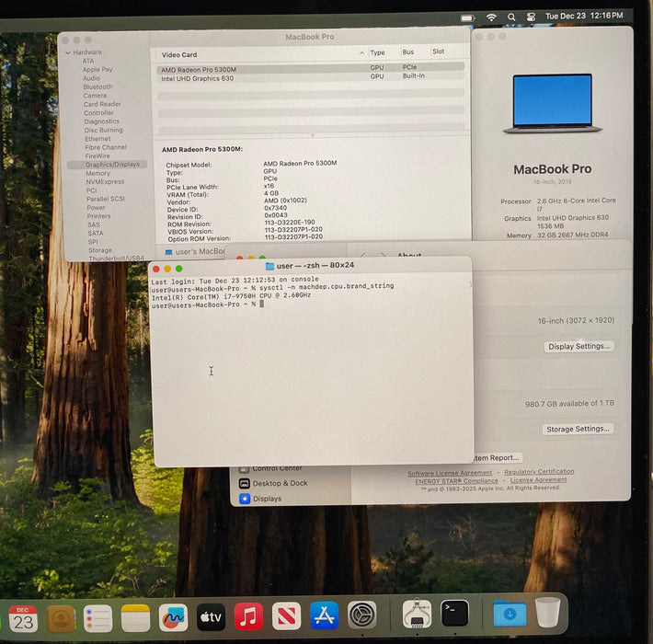Click the Displays sidebar icon
Image resolution: width=653 pixels, height=644 pixels.
[x=245, y=499]
